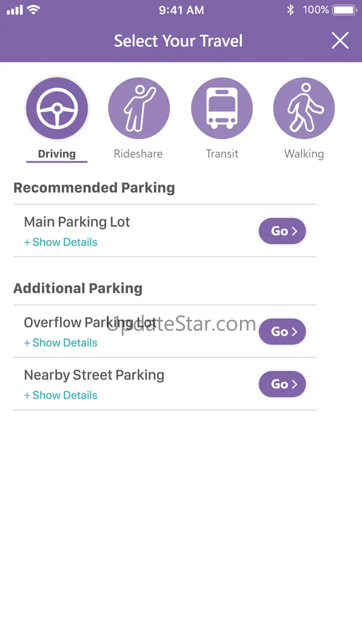
Task: Select the Walking pedestrian icon
Action: pos(304,108)
